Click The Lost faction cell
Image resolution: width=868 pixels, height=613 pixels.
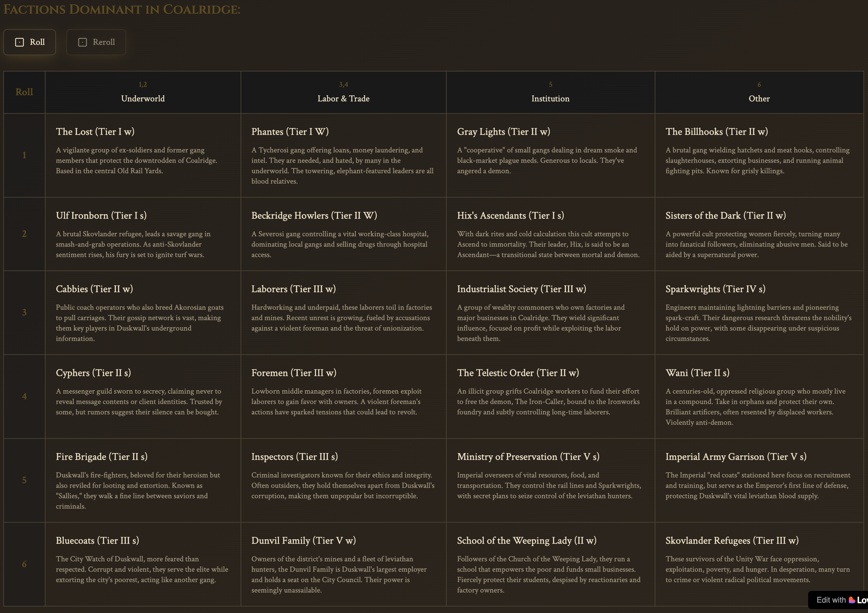(142, 155)
